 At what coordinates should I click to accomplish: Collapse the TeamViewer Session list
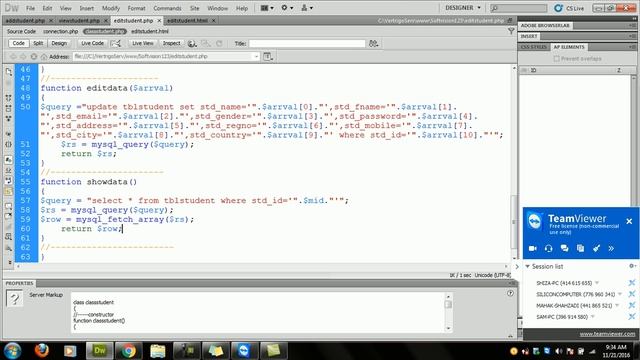click(x=527, y=267)
